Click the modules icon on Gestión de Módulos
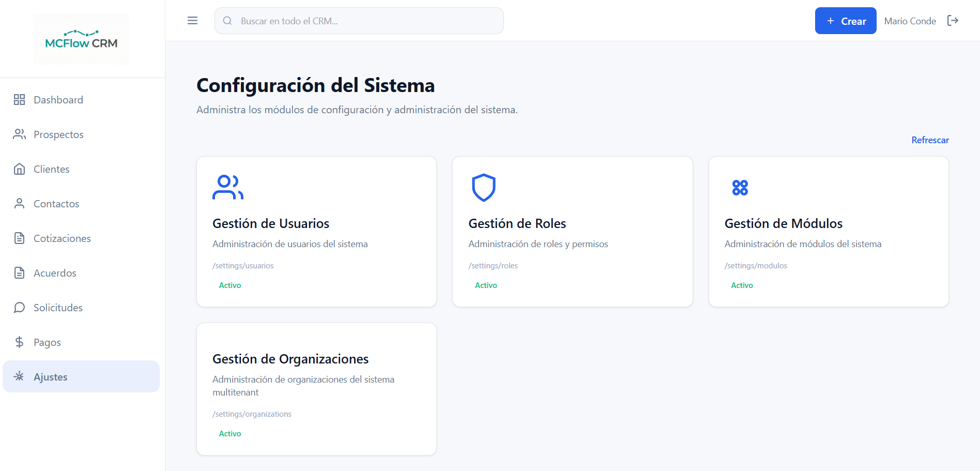This screenshot has height=471, width=980. (x=740, y=187)
